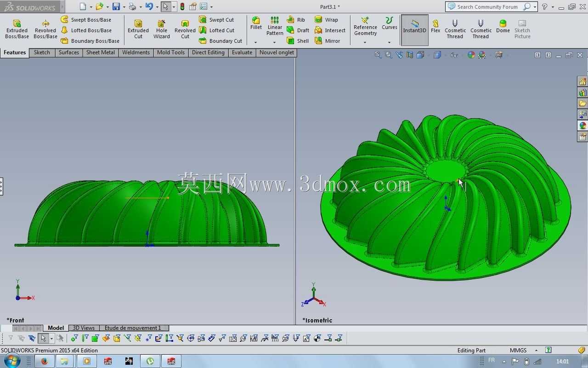The width and height of the screenshot is (588, 368).
Task: Open the Curves tool
Action: [389, 23]
